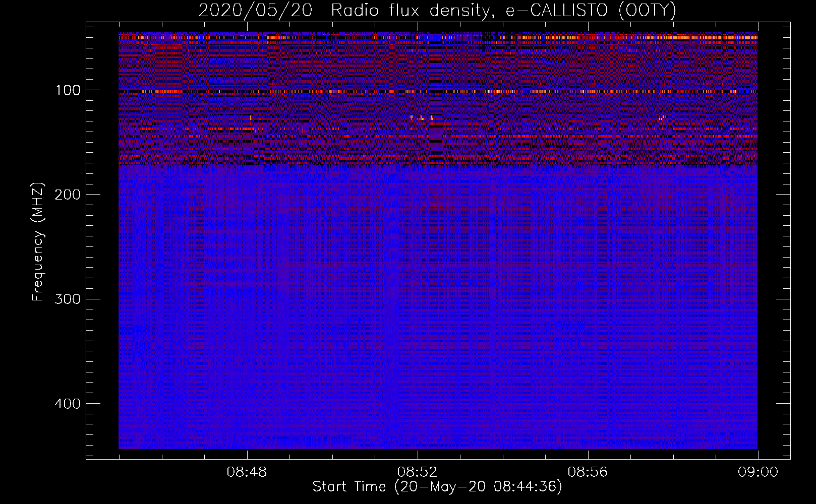Screen dimensions: 816x504
Task: Click the 'Start Time (20-May-20 08:44:36)' label
Action: [437, 487]
